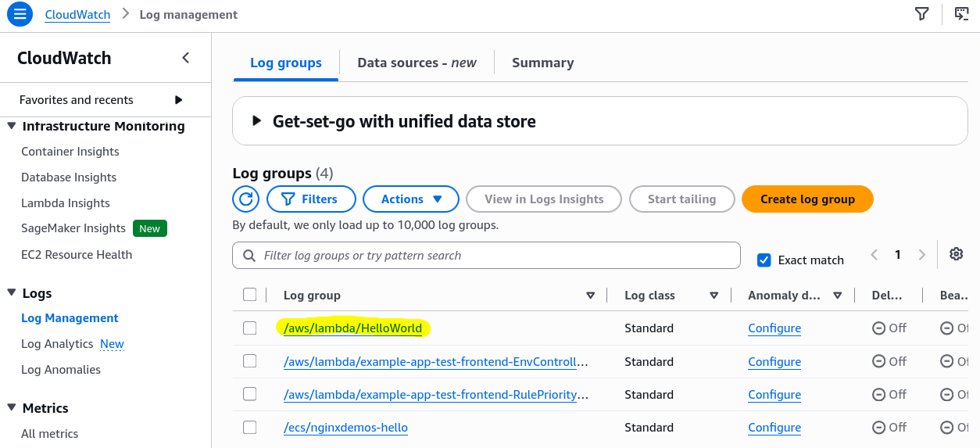
Task: Select the EnvControll log group checkbox
Action: click(x=249, y=361)
